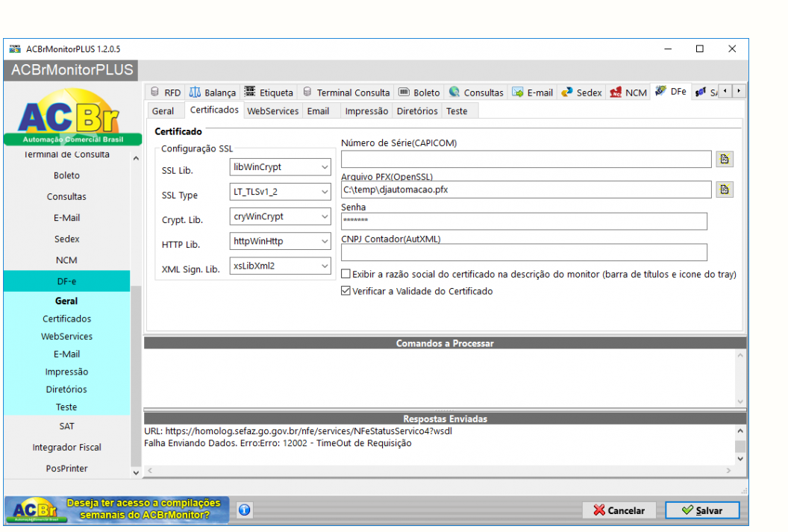Open the NCM tab

628,93
